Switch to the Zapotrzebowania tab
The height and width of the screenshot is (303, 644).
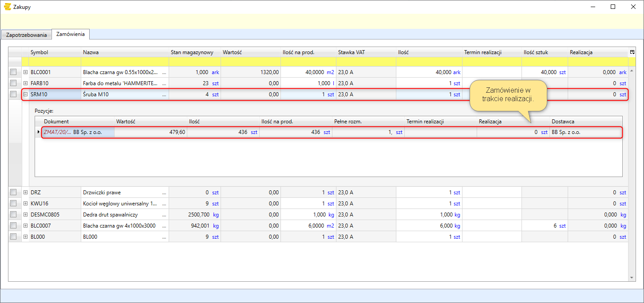tap(26, 35)
